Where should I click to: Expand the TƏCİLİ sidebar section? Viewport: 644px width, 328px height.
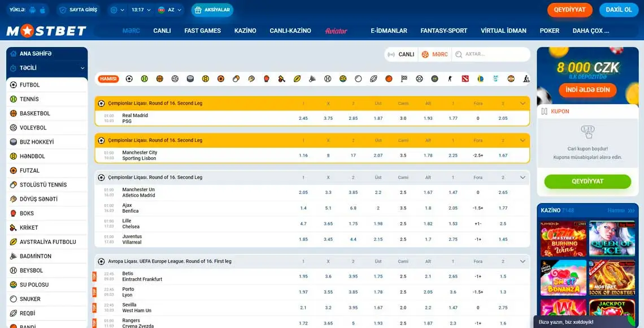[x=47, y=68]
